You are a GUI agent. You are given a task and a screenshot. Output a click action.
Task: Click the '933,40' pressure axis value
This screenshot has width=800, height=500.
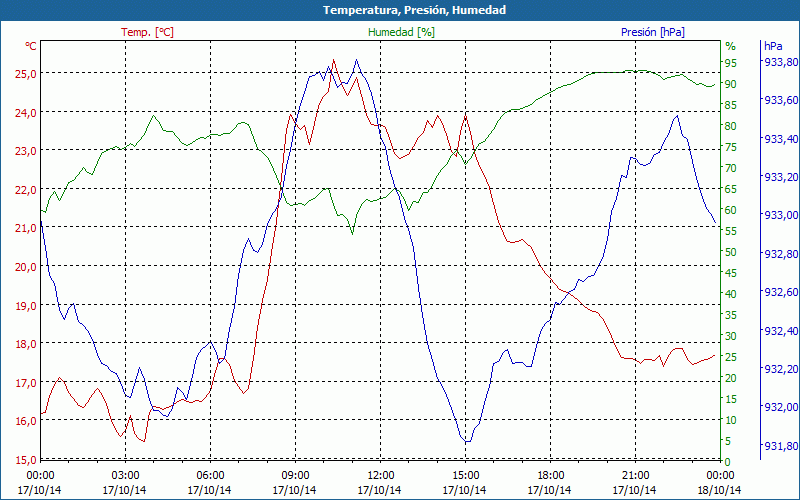tap(780, 139)
